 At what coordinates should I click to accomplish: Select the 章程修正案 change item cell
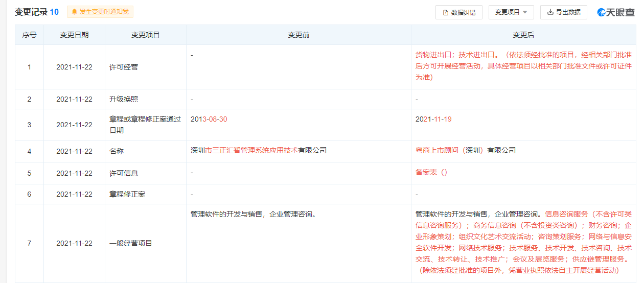(146, 194)
